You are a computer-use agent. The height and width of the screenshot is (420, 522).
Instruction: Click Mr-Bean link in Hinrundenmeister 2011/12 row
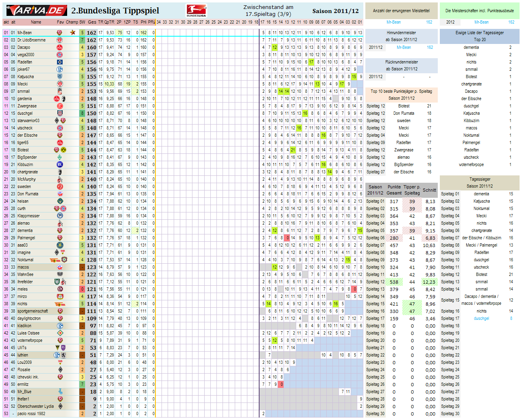404,47
